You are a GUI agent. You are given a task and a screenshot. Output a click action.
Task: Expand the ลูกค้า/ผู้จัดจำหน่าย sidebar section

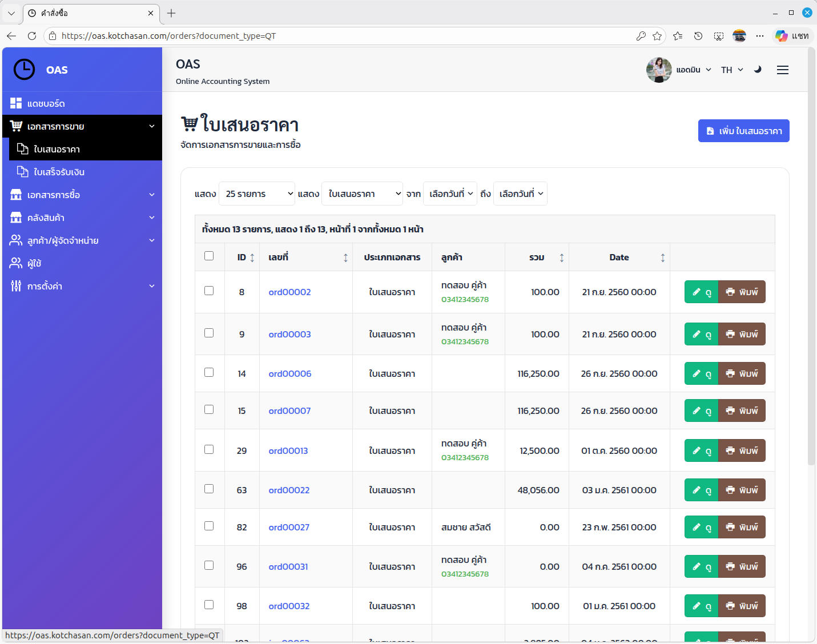(82, 240)
